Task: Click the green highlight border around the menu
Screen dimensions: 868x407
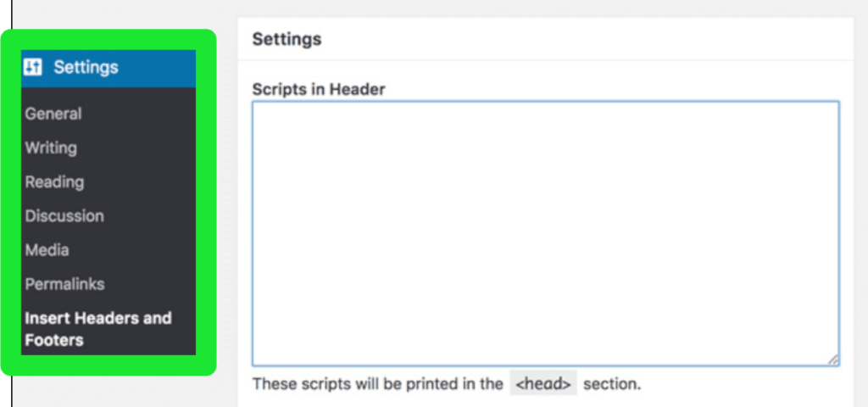Action: coord(11,202)
